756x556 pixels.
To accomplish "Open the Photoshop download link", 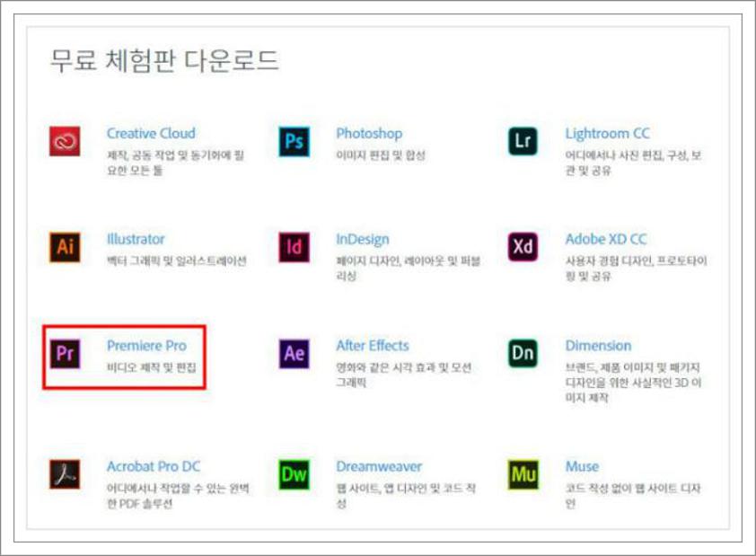I will (x=369, y=134).
